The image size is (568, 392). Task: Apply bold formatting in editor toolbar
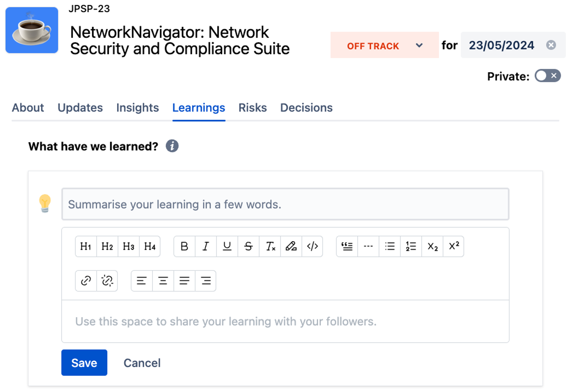(184, 246)
